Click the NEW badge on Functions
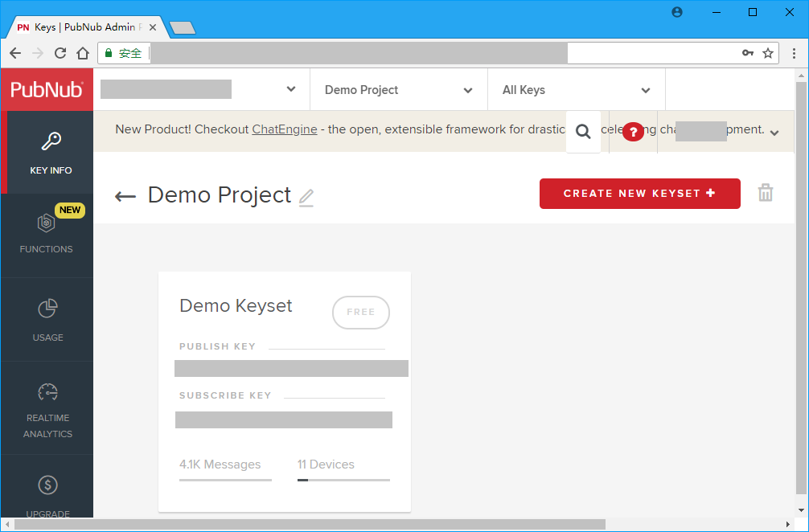Screen dimensions: 809x532 coord(70,210)
